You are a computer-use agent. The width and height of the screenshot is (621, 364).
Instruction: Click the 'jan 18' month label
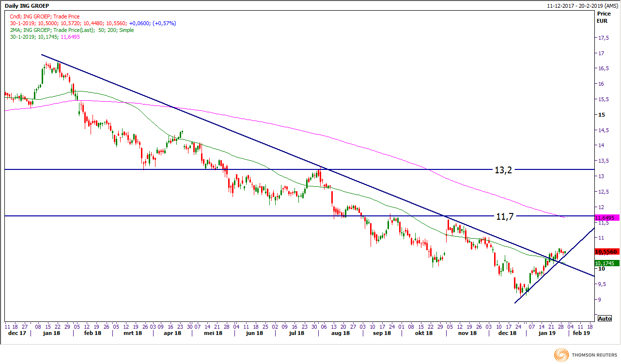point(51,333)
